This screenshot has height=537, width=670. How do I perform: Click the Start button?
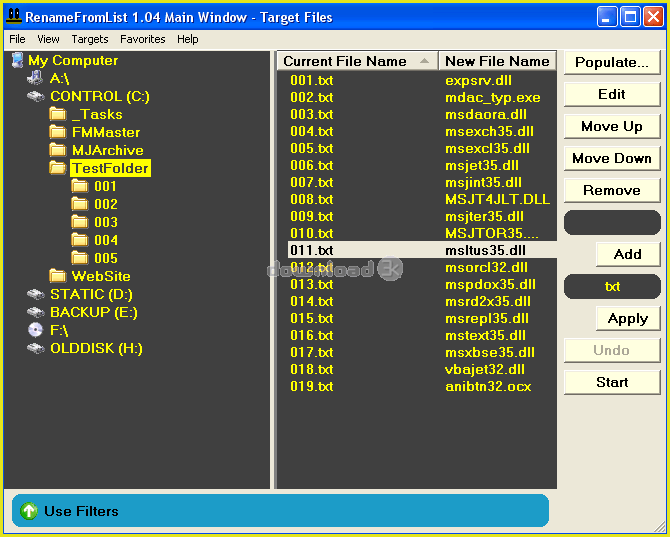(612, 382)
